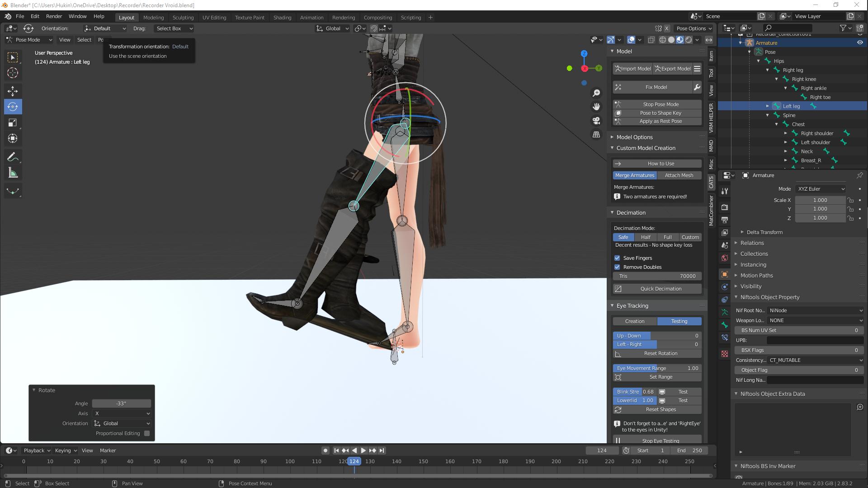
Task: Open the Orientation Default dropdown
Action: point(105,28)
